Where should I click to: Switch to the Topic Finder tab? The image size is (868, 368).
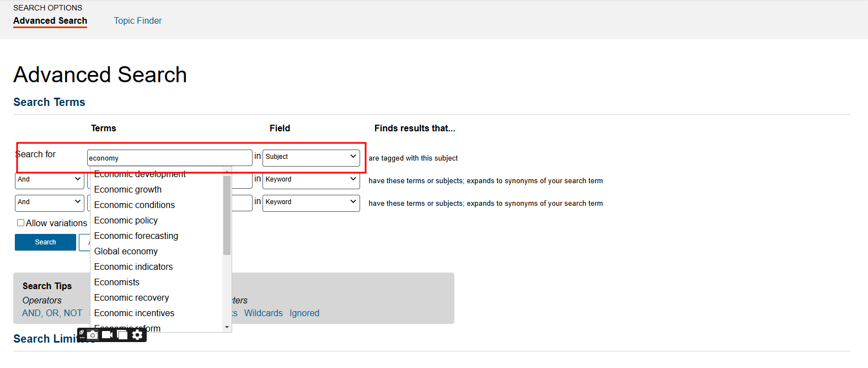tap(138, 21)
